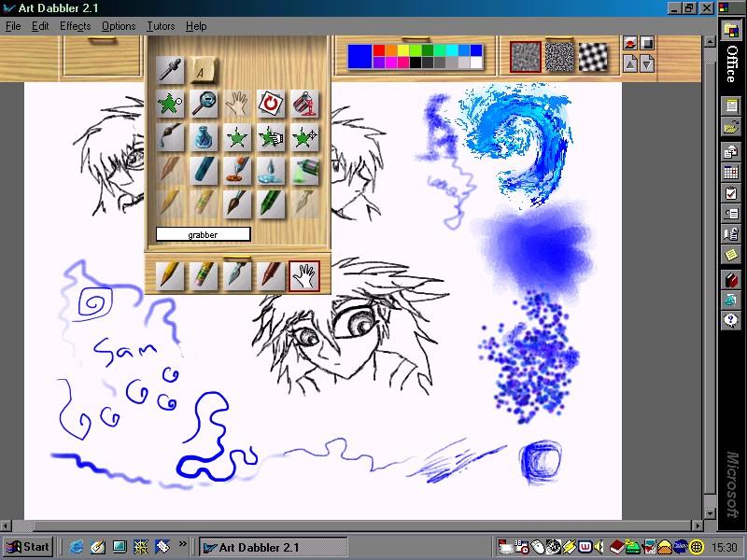747x560 pixels.
Task: Open the Effects menu
Action: [x=76, y=26]
